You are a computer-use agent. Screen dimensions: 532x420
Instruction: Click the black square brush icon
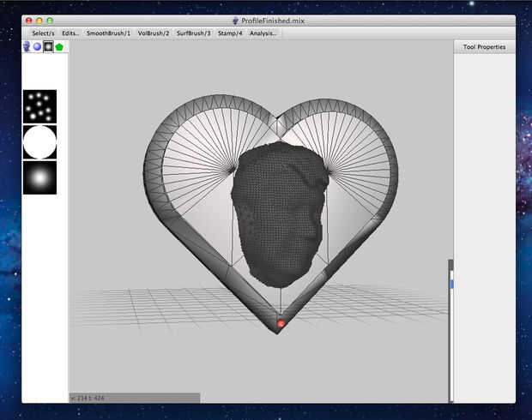[x=49, y=46]
